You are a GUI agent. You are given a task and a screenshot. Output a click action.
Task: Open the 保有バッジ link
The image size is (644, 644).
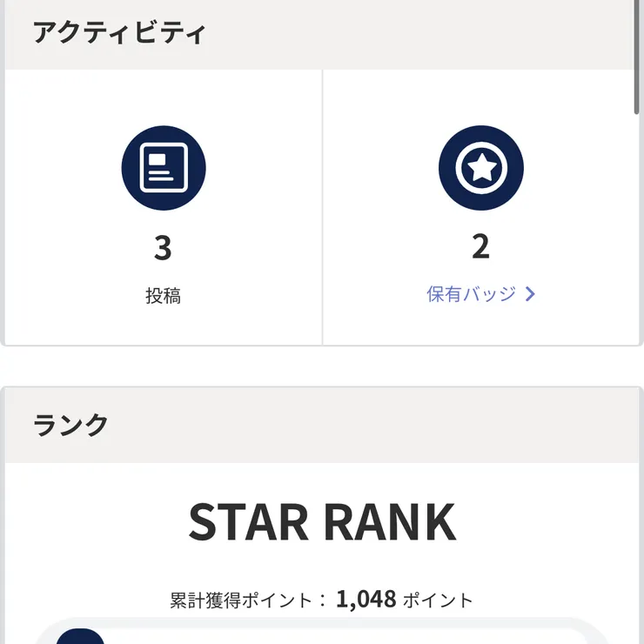(472, 294)
